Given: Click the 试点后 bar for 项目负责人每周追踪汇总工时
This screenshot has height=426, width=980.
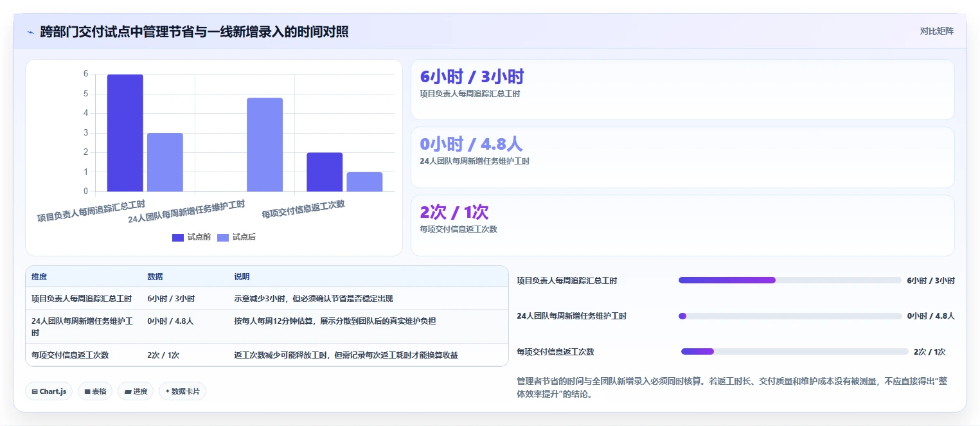Looking at the screenshot, I should pos(165,163).
